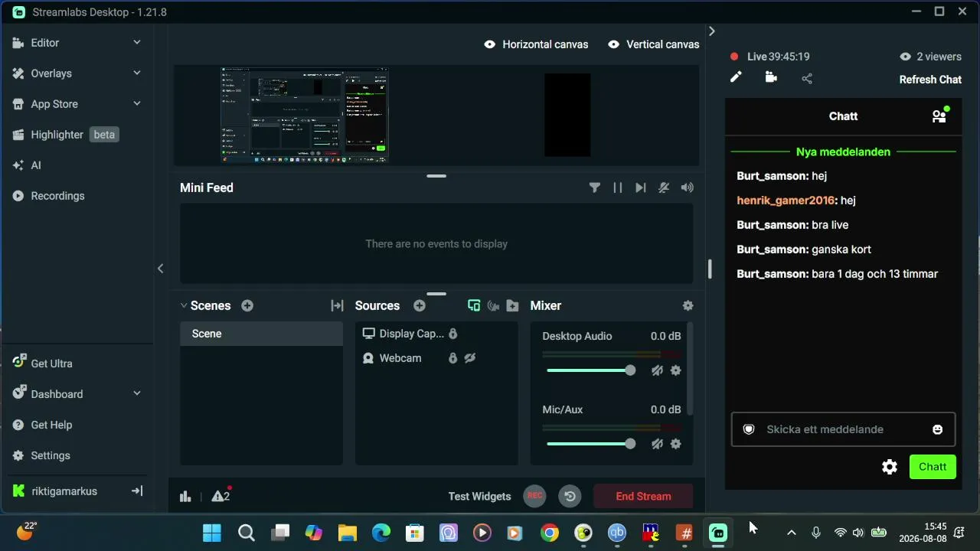The width and height of the screenshot is (980, 551).
Task: Open scene transitions icon beside Scenes
Action: pyautogui.click(x=337, y=305)
